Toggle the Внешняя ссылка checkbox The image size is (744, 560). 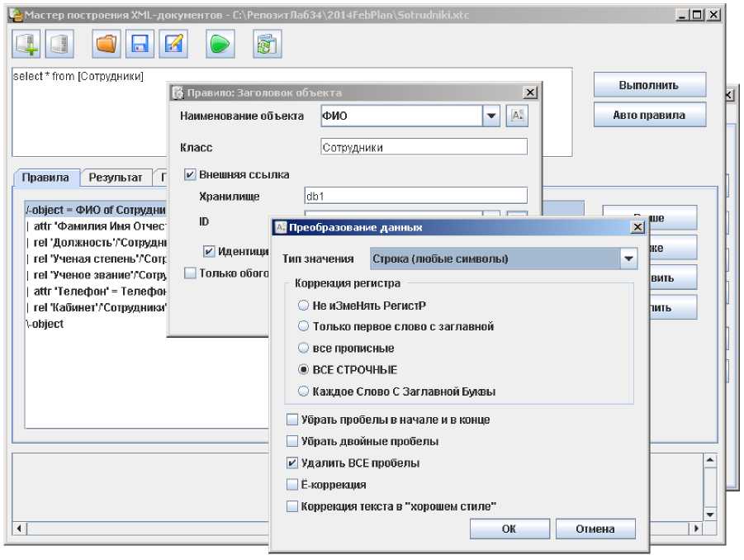[x=190, y=174]
